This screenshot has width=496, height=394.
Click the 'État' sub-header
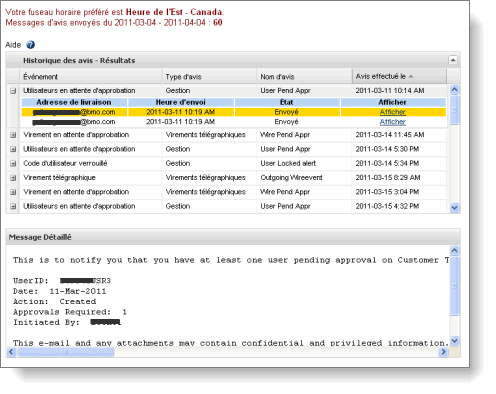287,102
